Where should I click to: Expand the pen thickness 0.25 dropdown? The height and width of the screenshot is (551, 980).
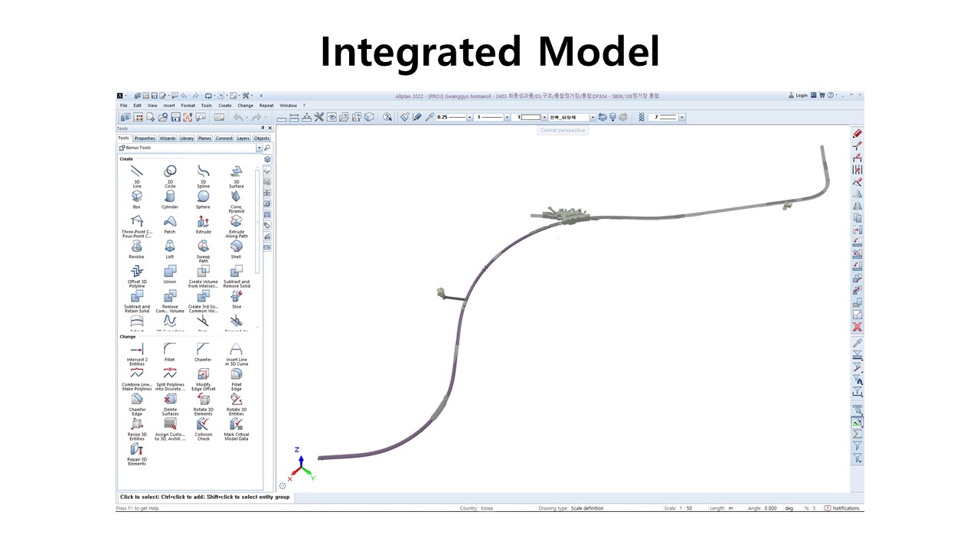point(469,117)
